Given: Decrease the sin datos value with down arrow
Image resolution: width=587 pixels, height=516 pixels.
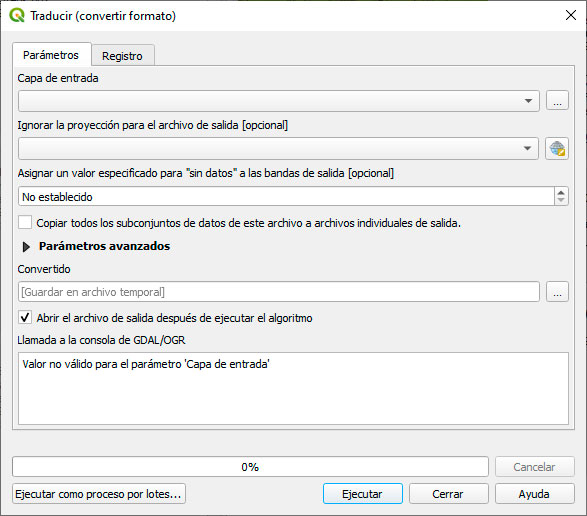Looking at the screenshot, I should (561, 200).
